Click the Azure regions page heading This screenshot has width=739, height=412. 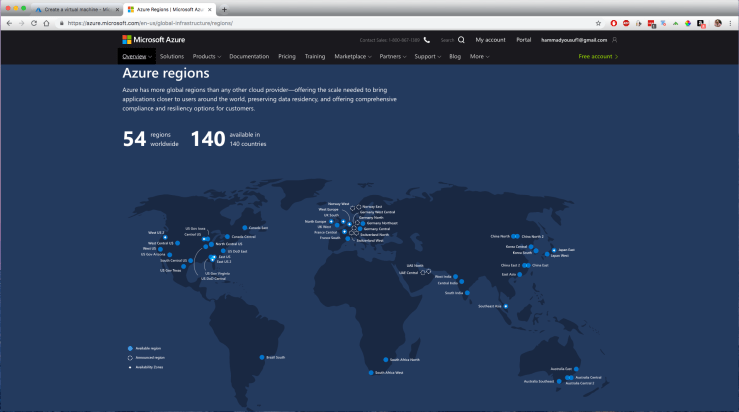[x=166, y=73]
